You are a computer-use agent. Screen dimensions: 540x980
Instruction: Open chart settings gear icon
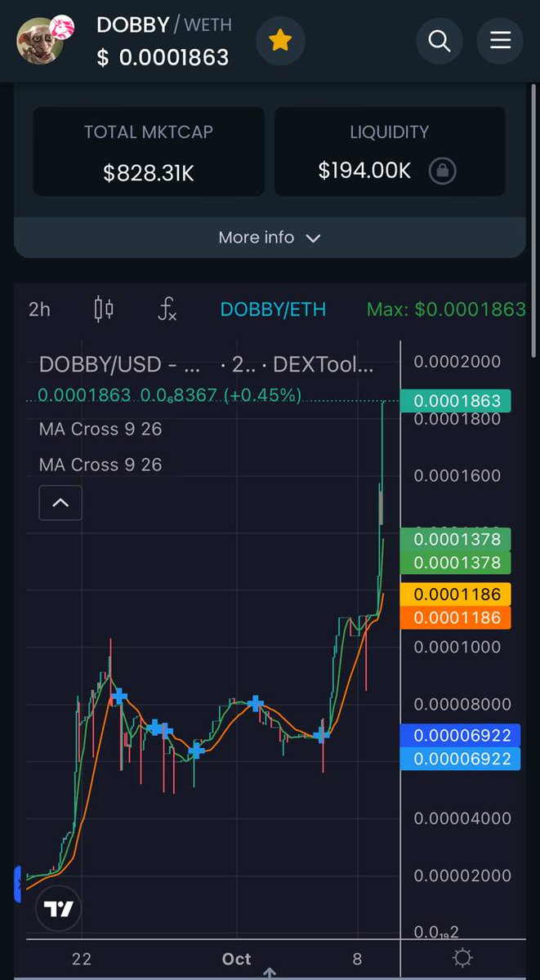pyautogui.click(x=462, y=958)
